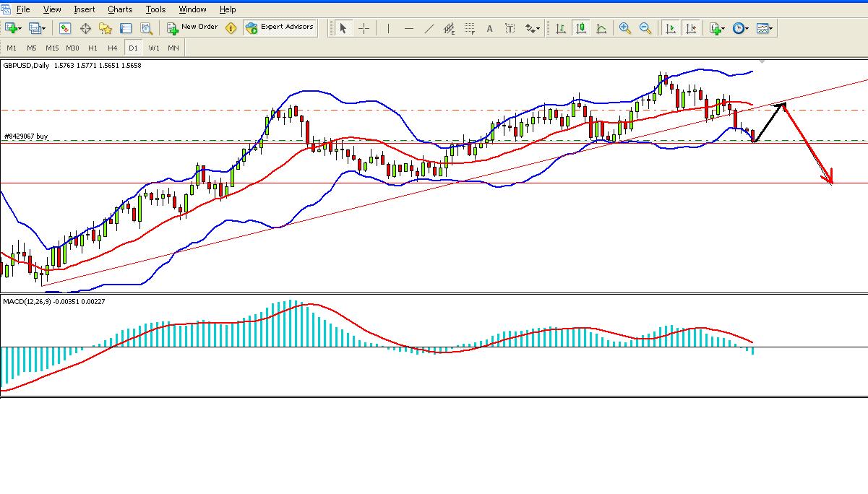Toggle the Expert Advisors button

pyautogui.click(x=280, y=27)
